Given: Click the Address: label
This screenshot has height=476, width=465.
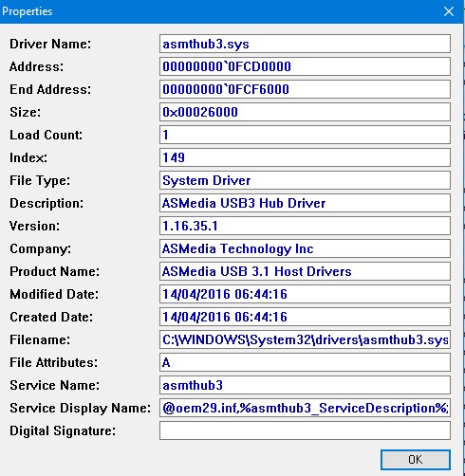Looking at the screenshot, I should point(36,66).
